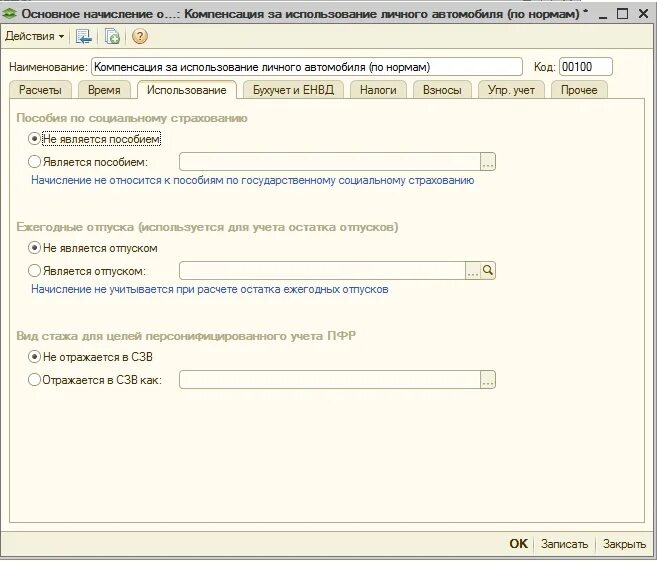
Task: Select the Использование tab
Action: 186,90
